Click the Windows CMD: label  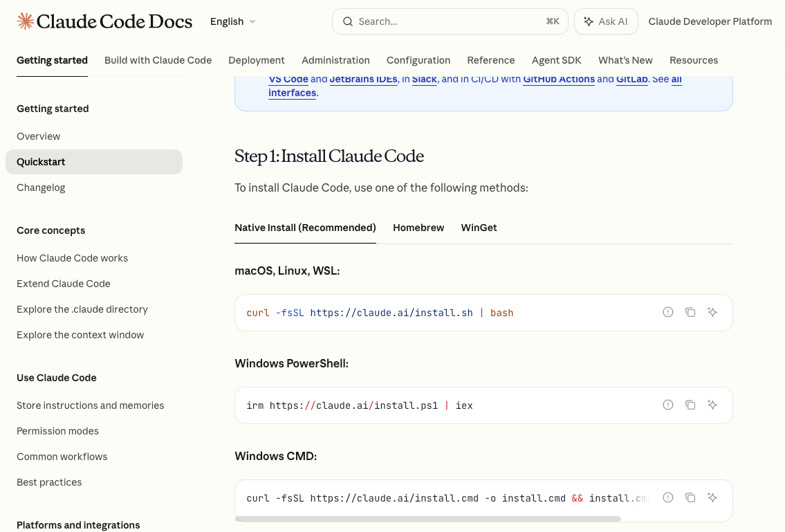point(276,456)
